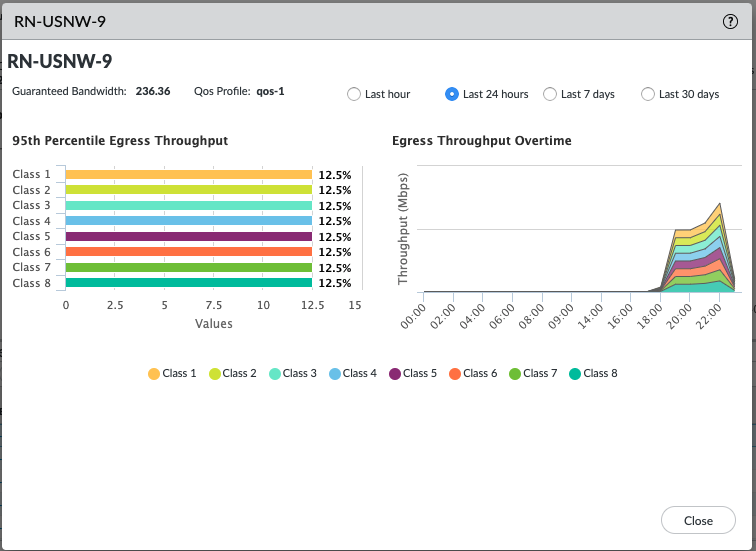Toggle Class 6 legend marker

[454, 374]
